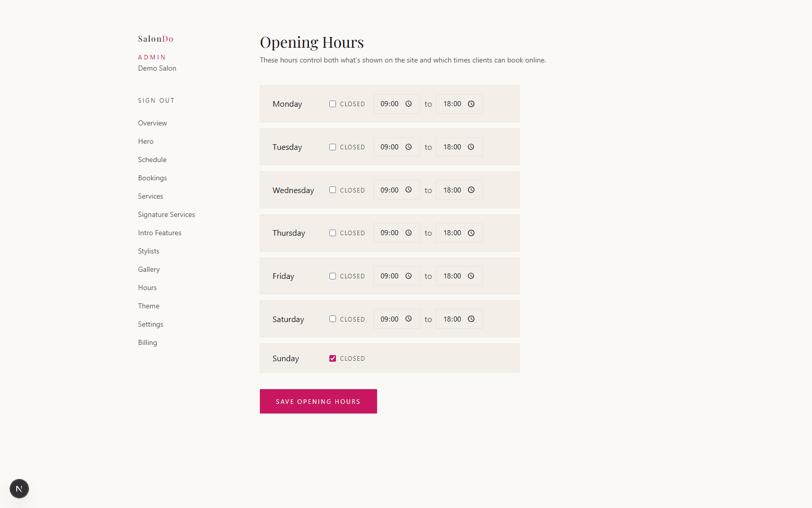The image size is (812, 508).
Task: Mark Tuesday as closed
Action: tap(332, 147)
